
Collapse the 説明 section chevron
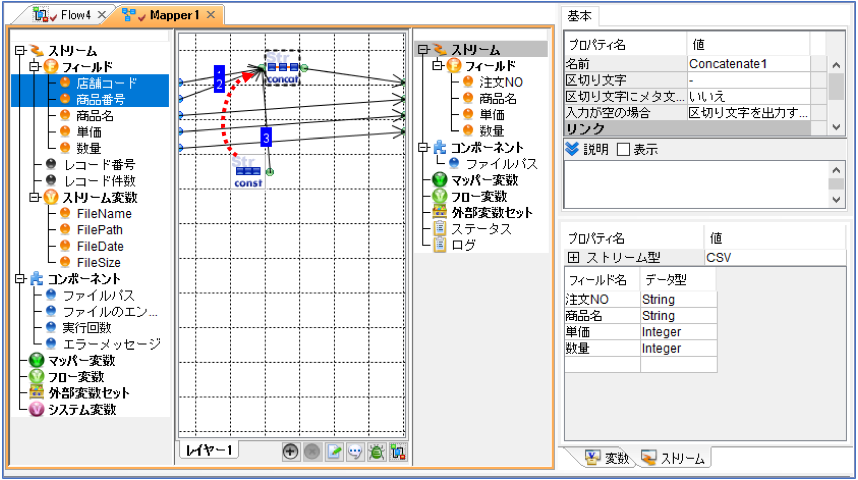coord(572,149)
